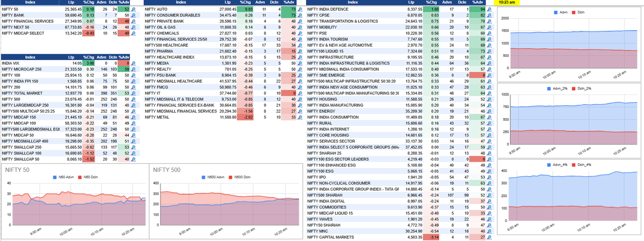Click the 1.88 %Chg value for NIFTY INDIA DEFENCE
644x241 pixels.
coord(432,10)
